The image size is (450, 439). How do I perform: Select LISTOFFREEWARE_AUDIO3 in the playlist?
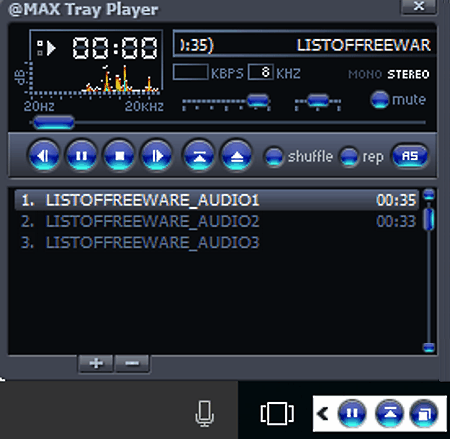click(x=217, y=242)
